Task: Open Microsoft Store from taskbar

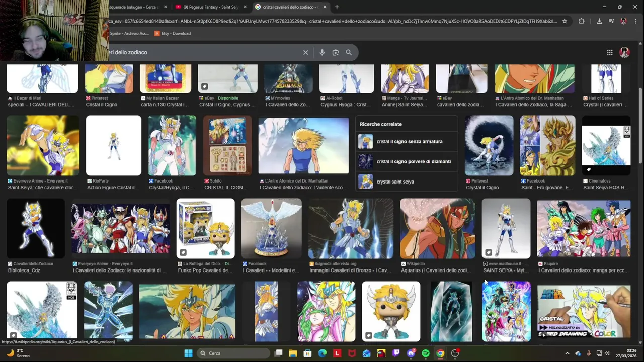Action: (x=307, y=353)
